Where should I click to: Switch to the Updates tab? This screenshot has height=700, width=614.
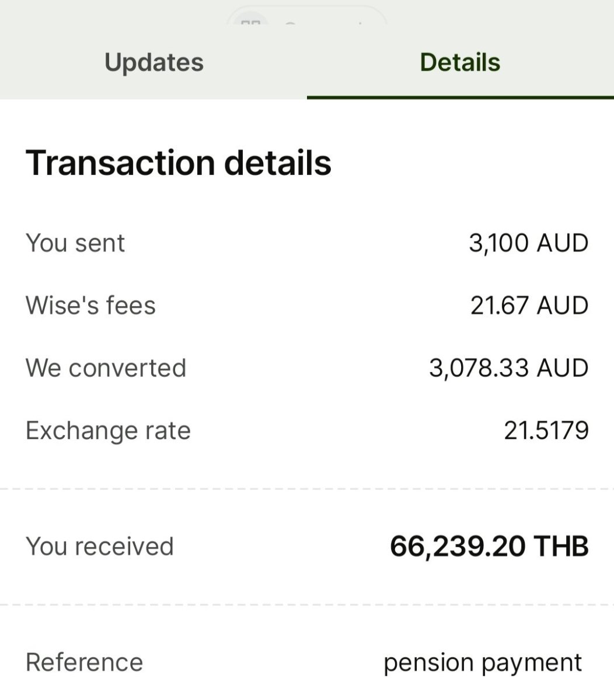(154, 62)
